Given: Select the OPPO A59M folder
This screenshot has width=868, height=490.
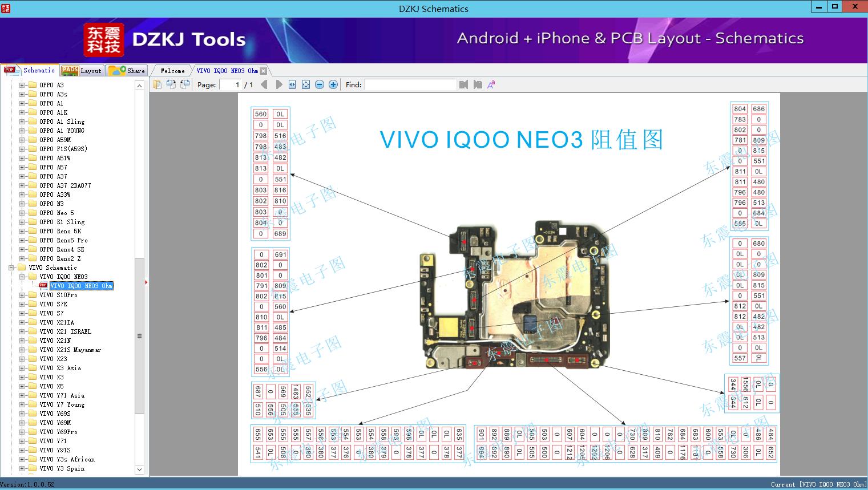Looking at the screenshot, I should (55, 140).
